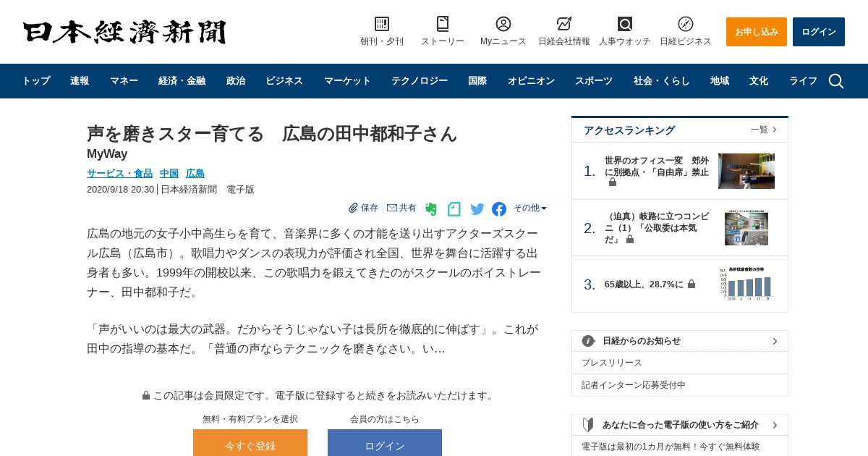Follow the 中国 region link
Image resolution: width=868 pixels, height=456 pixels.
coord(169,173)
